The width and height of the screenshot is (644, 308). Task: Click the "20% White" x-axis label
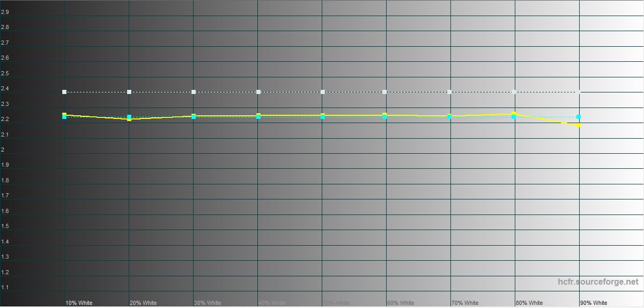tap(143, 303)
